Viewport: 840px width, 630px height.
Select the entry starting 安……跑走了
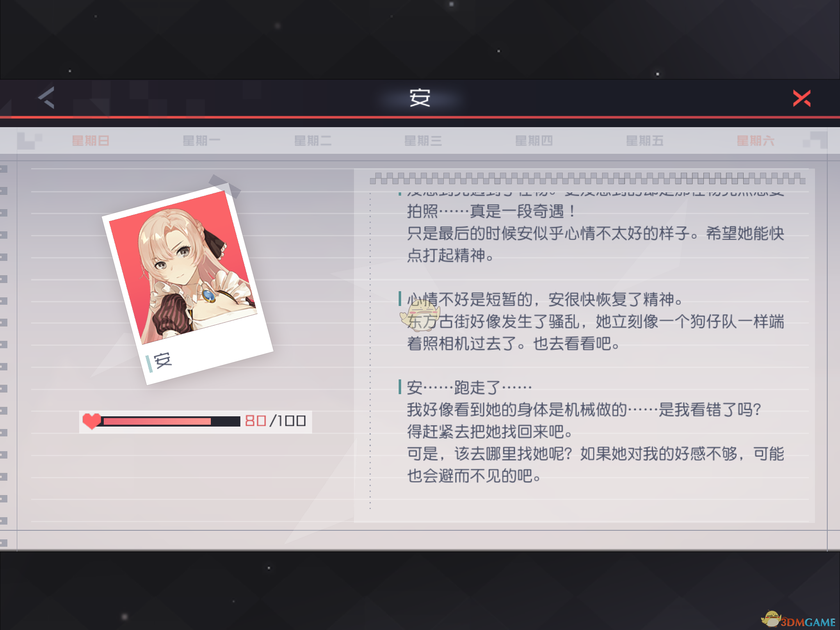pyautogui.click(x=595, y=431)
